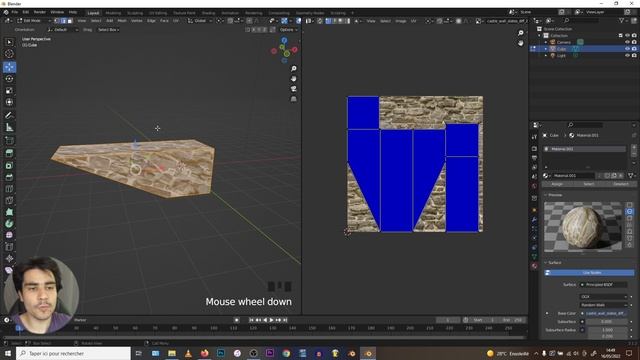Viewport: 640px width, 360px height.
Task: Open the Global transform orientation dropdown
Action: (200, 21)
